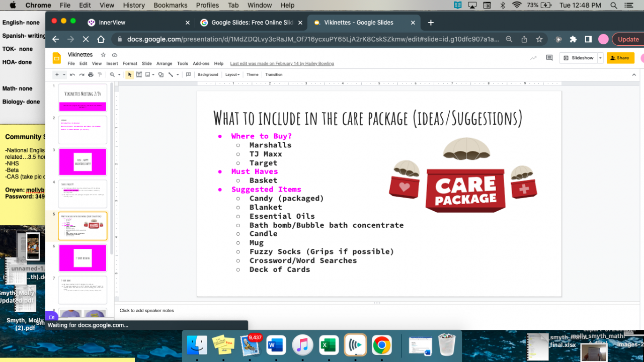
Task: Select slide 3 magenta thumbnail
Action: (x=83, y=162)
